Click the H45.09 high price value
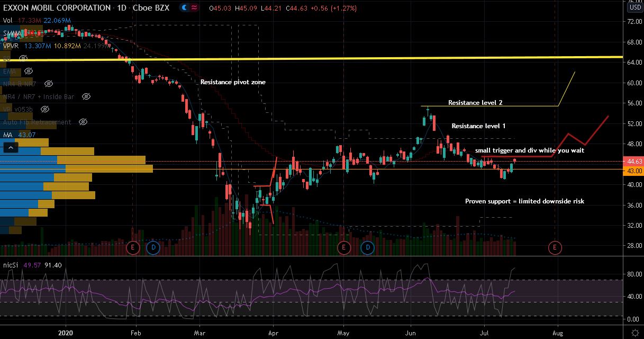The height and width of the screenshot is (339, 644). coord(247,8)
